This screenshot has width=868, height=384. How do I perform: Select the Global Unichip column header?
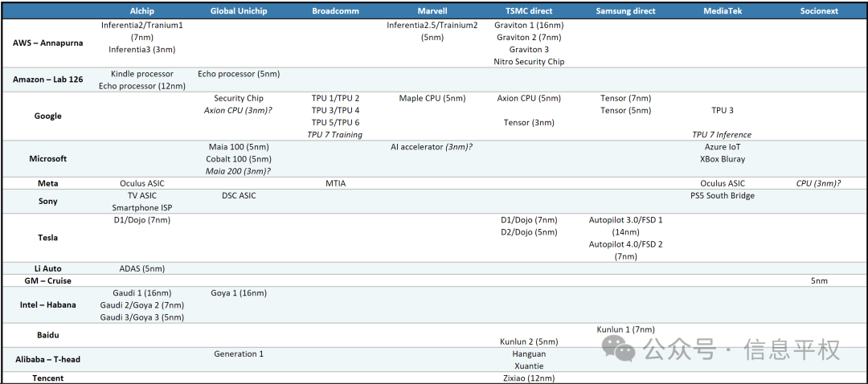click(239, 11)
